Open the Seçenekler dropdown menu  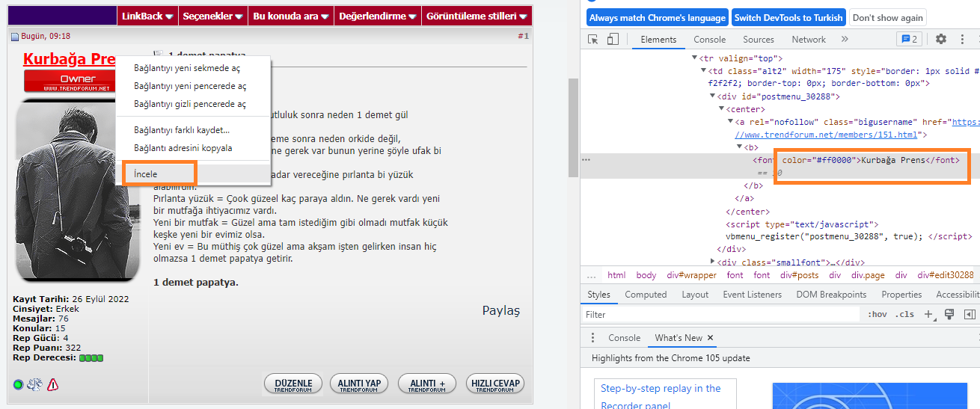(x=212, y=16)
